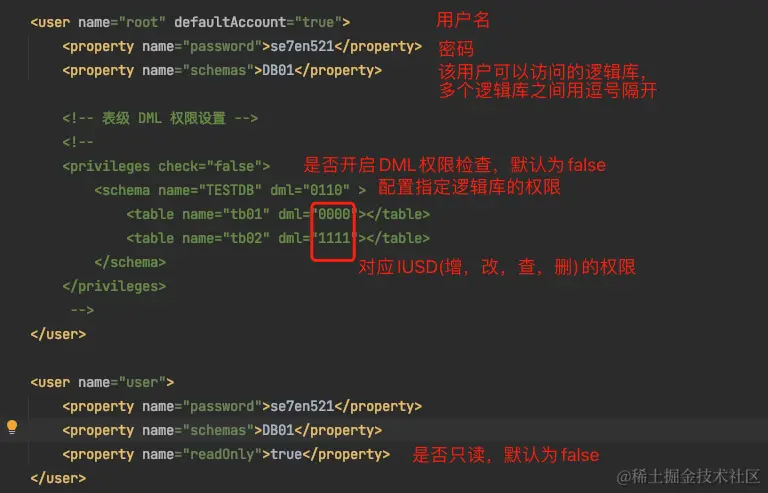The image size is (768, 493).
Task: Click the dml "0110" value
Action: point(326,190)
